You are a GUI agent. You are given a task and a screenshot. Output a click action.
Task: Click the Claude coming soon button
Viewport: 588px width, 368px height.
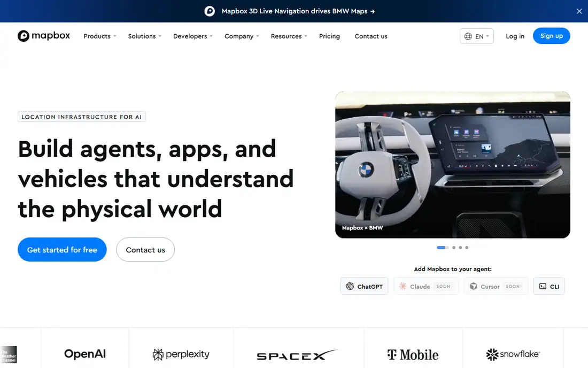coord(426,286)
